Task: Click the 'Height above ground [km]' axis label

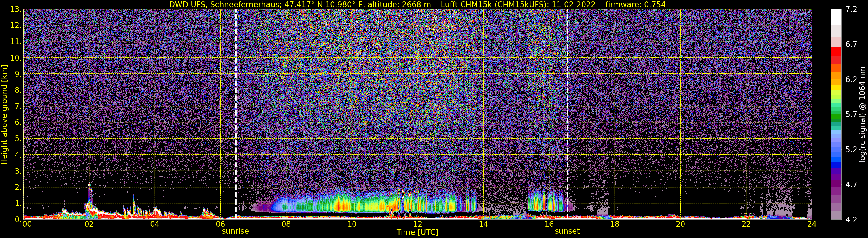Action: (x=4, y=115)
